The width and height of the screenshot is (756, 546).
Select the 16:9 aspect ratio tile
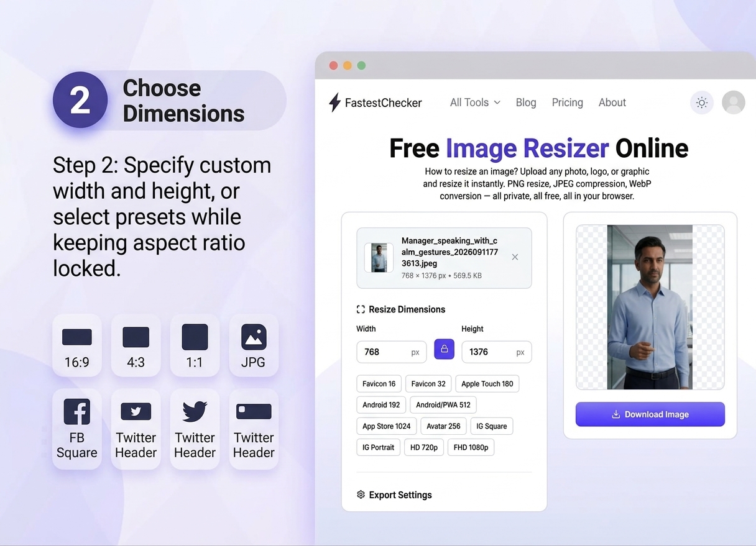(x=77, y=345)
